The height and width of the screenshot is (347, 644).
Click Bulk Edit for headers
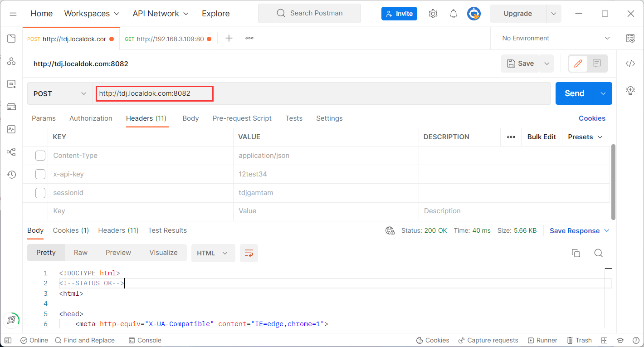[x=542, y=137]
